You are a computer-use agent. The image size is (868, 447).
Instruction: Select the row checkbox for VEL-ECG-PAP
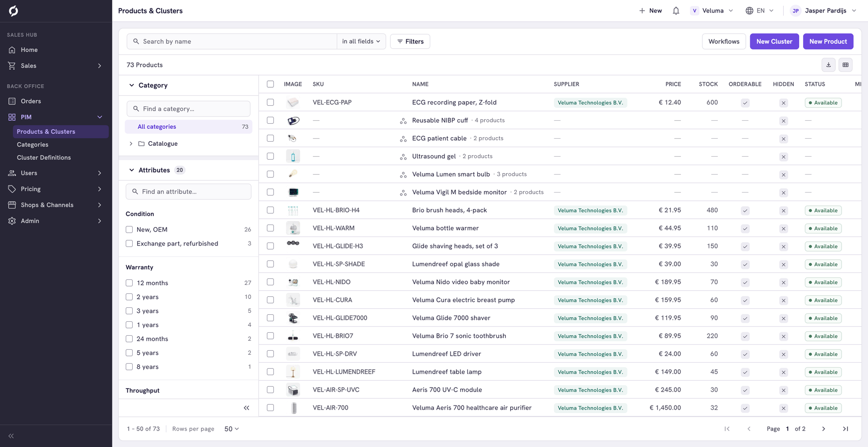[270, 102]
